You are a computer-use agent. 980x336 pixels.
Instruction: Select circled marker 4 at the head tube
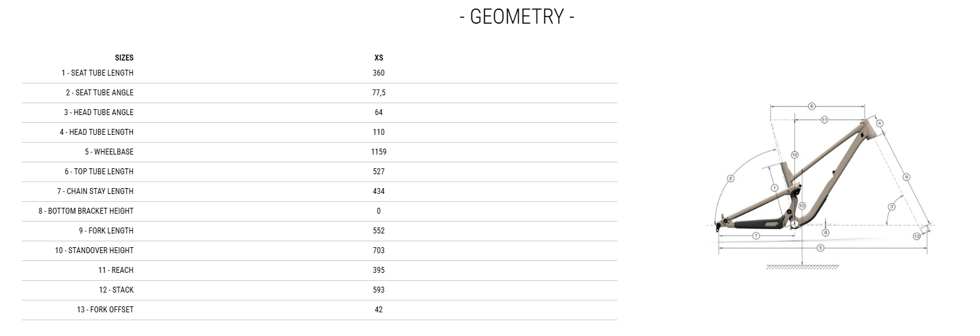(879, 123)
